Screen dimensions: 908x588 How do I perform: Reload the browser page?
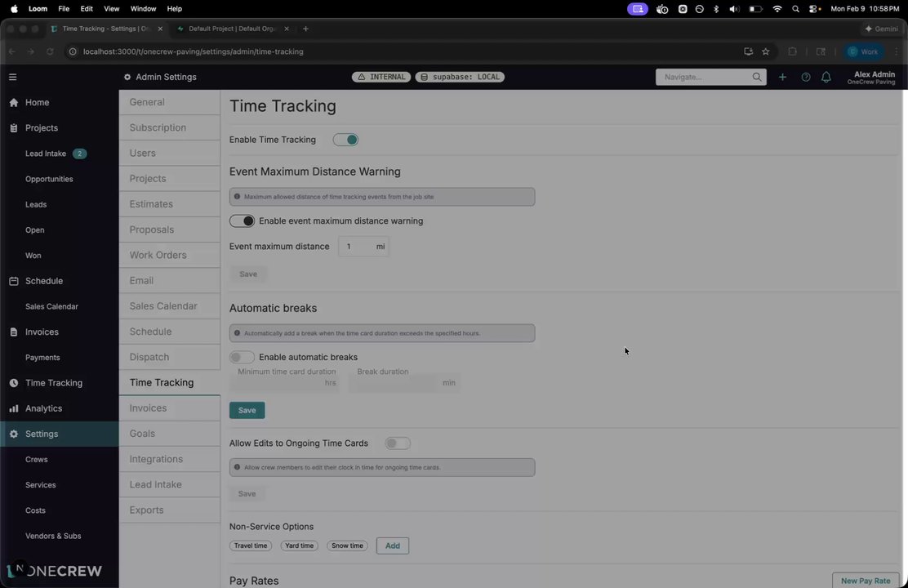(x=50, y=51)
